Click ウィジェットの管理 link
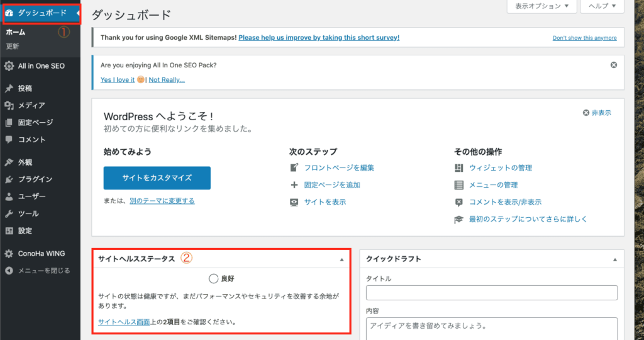Image resolution: width=644 pixels, height=340 pixels. [501, 167]
